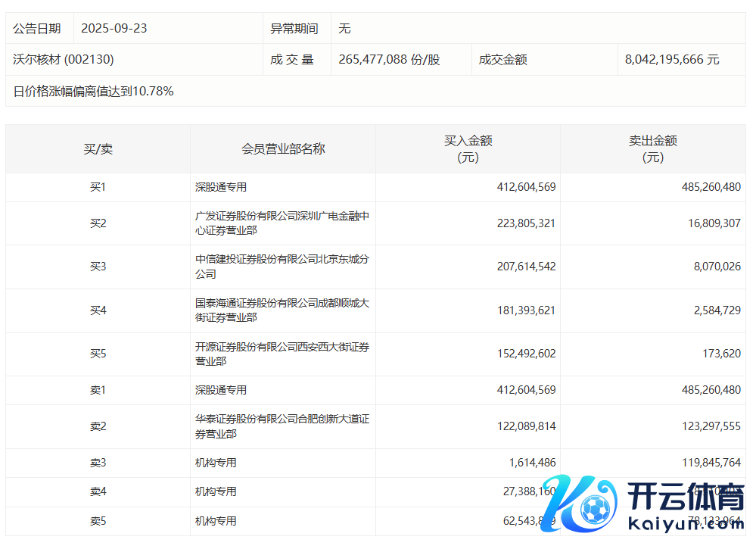Click the 买1 row label

point(98,187)
